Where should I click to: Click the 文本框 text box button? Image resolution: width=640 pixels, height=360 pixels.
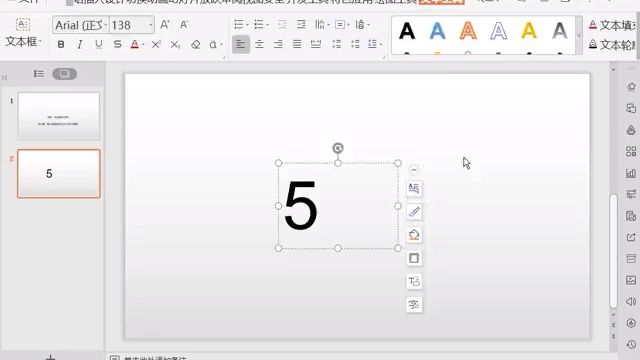click(x=23, y=33)
